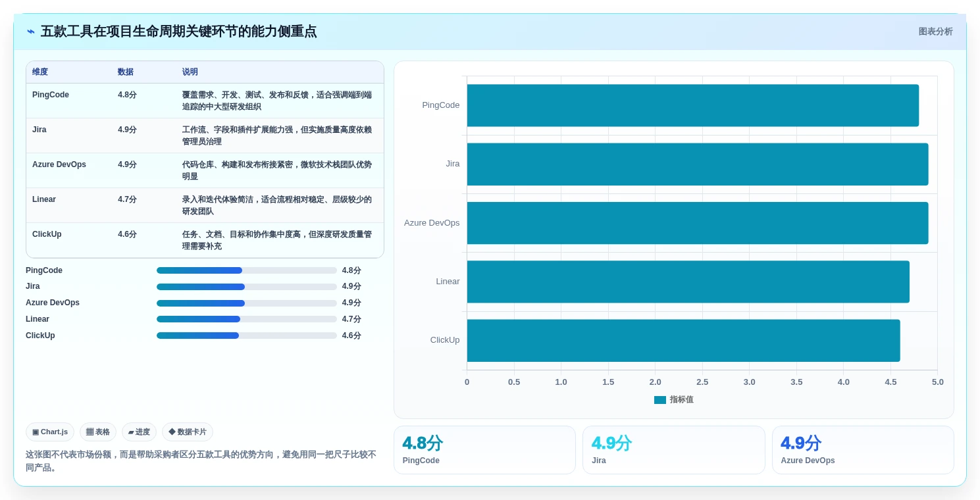
Task: Click the lightning icon beside the title
Action: click(x=31, y=32)
